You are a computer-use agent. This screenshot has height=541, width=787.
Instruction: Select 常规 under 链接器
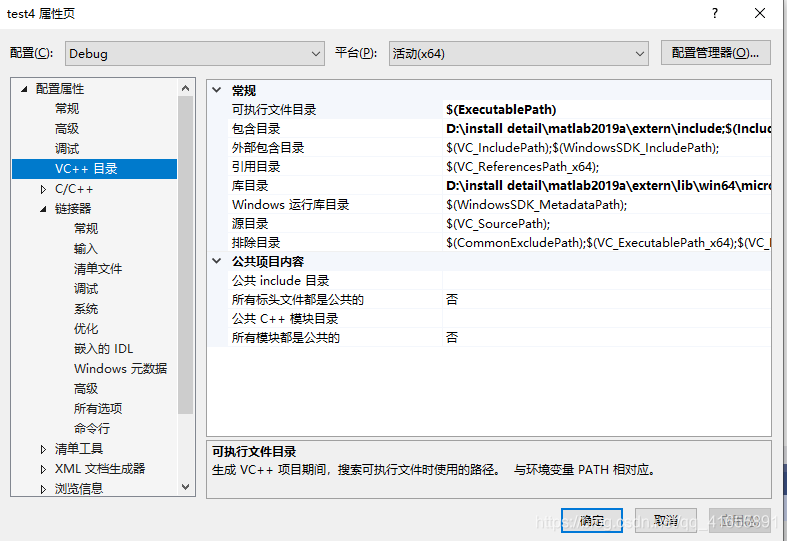(x=86, y=228)
